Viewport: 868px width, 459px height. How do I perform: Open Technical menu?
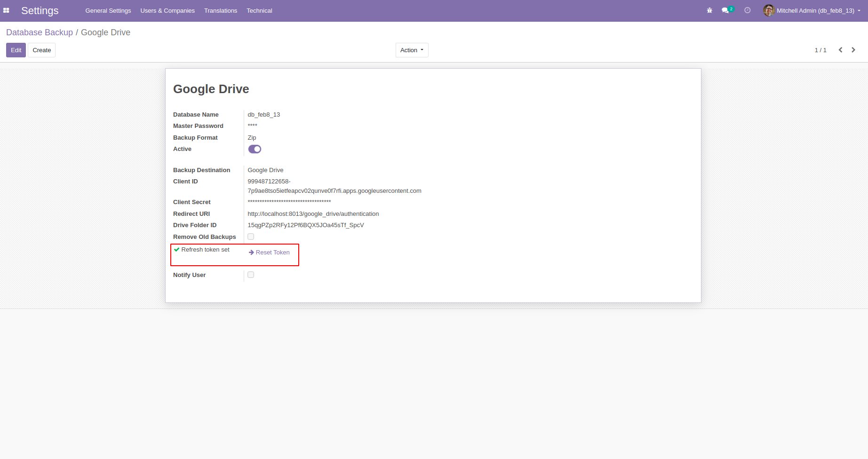click(x=259, y=10)
